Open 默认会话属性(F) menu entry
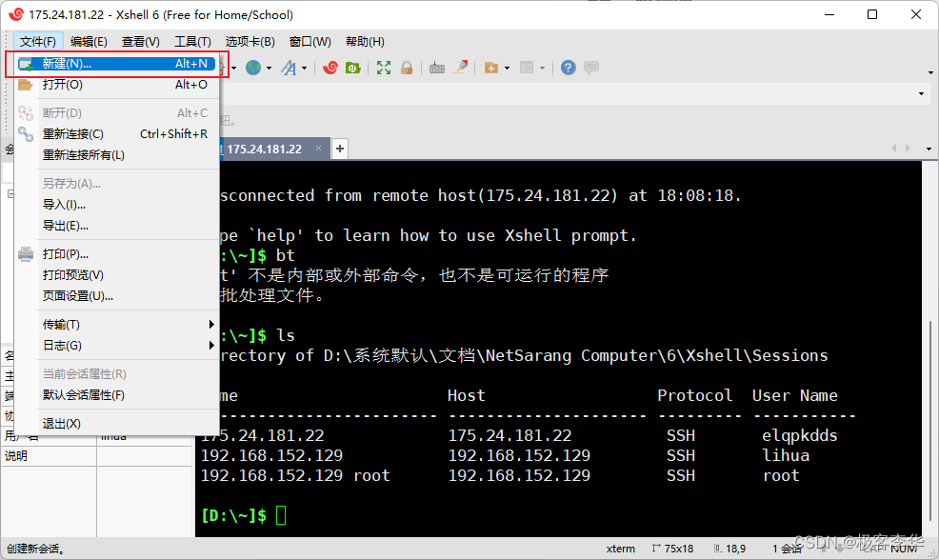939x560 pixels. pyautogui.click(x=117, y=395)
